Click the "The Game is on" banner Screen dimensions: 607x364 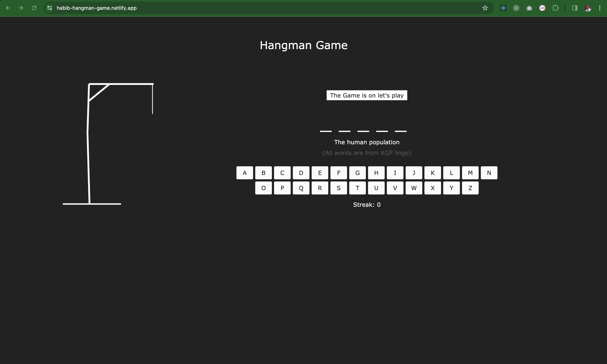point(367,95)
